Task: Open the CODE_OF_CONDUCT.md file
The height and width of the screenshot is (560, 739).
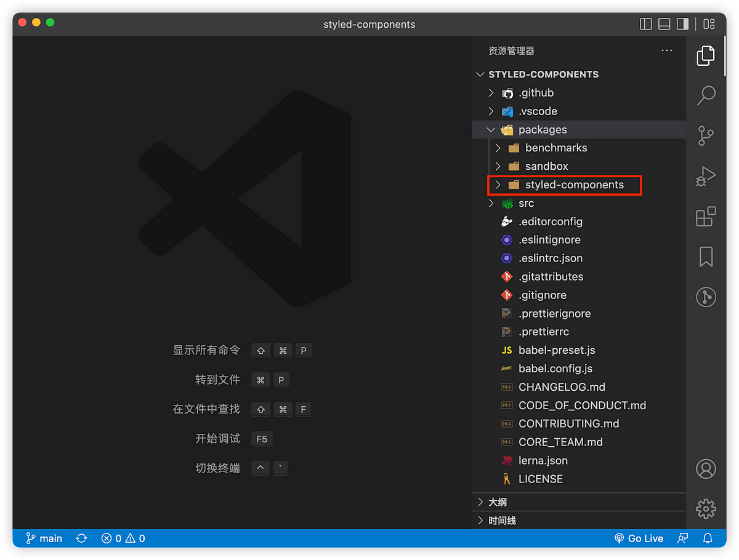Action: pyautogui.click(x=579, y=406)
